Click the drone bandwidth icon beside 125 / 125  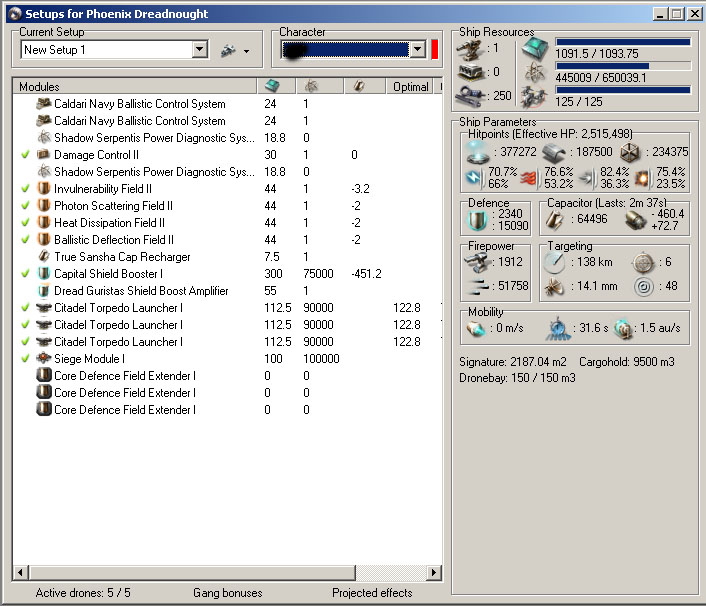pos(534,96)
